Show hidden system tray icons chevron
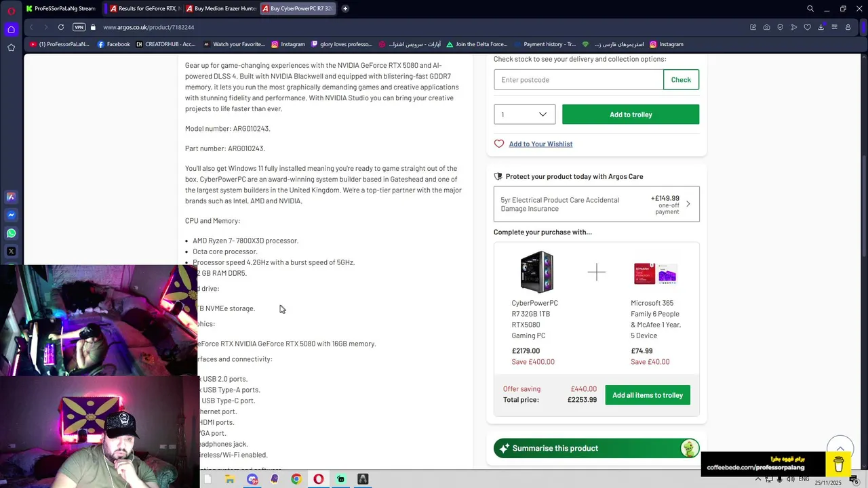 pos(758,479)
